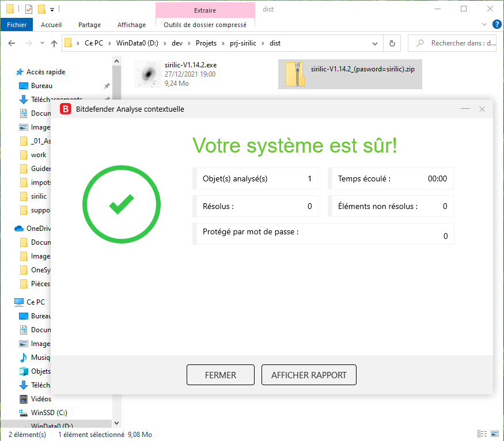Click the Objet(s) analysé(s) result row
This screenshot has width=504, height=441.
256,178
